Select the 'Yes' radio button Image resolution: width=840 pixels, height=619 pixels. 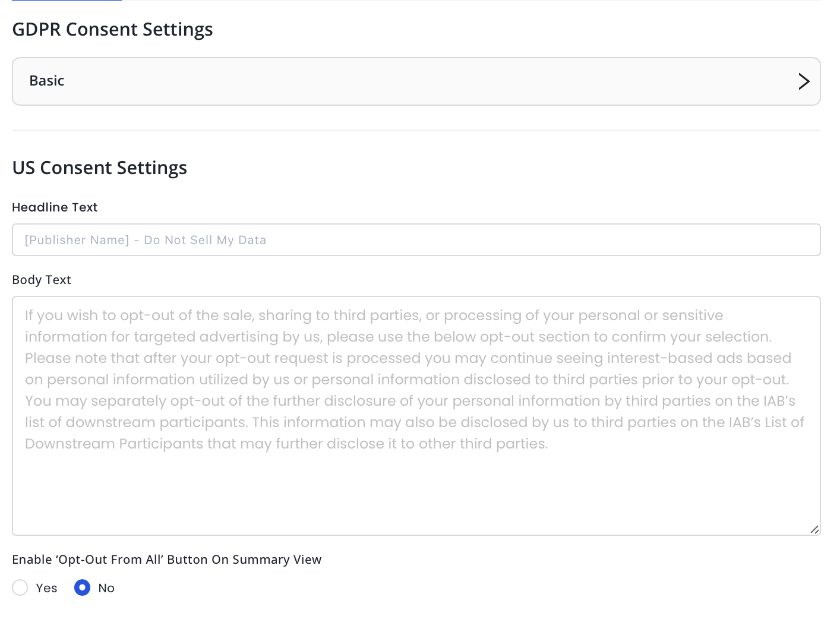coord(20,588)
